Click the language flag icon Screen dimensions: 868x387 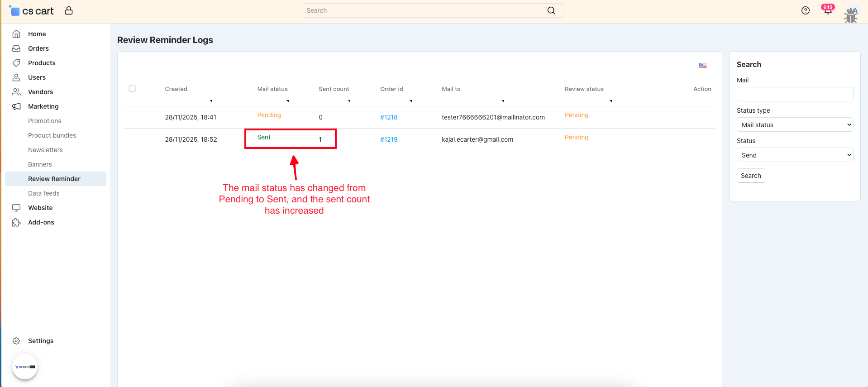[x=702, y=66]
